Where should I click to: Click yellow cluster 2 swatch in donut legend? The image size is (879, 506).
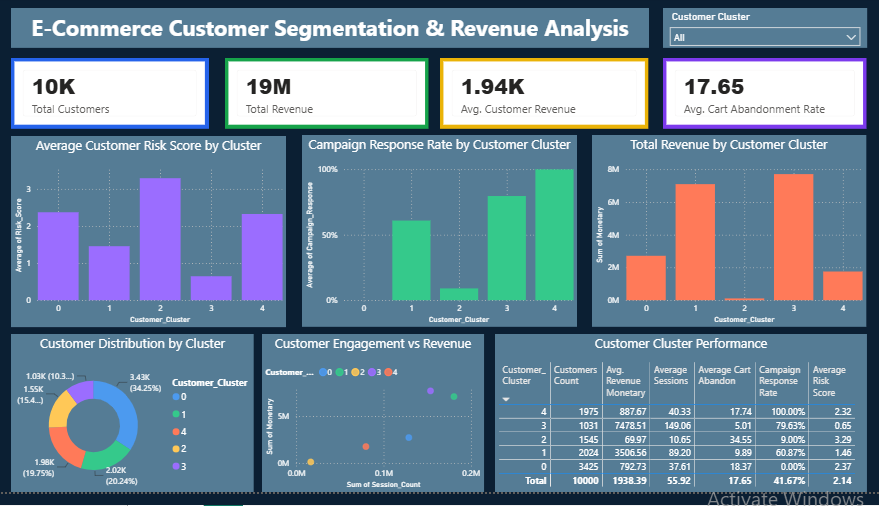pyautogui.click(x=176, y=449)
